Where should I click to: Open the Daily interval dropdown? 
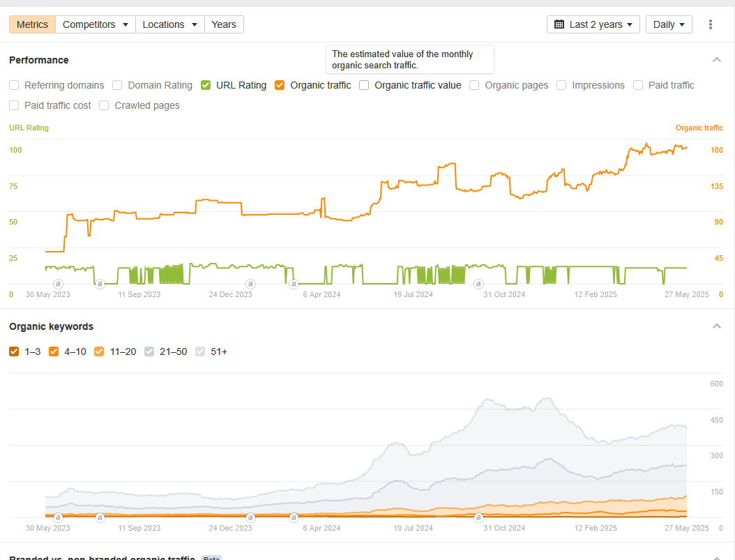tap(668, 24)
